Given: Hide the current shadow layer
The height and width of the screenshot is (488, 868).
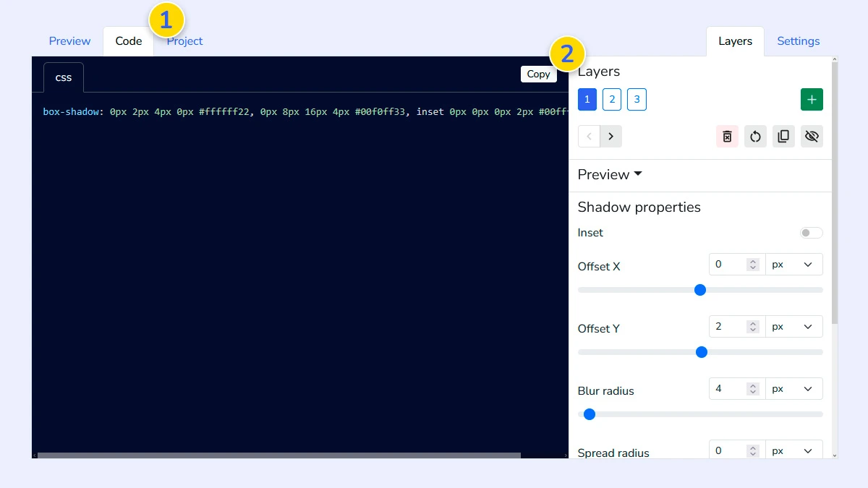Looking at the screenshot, I should [812, 136].
